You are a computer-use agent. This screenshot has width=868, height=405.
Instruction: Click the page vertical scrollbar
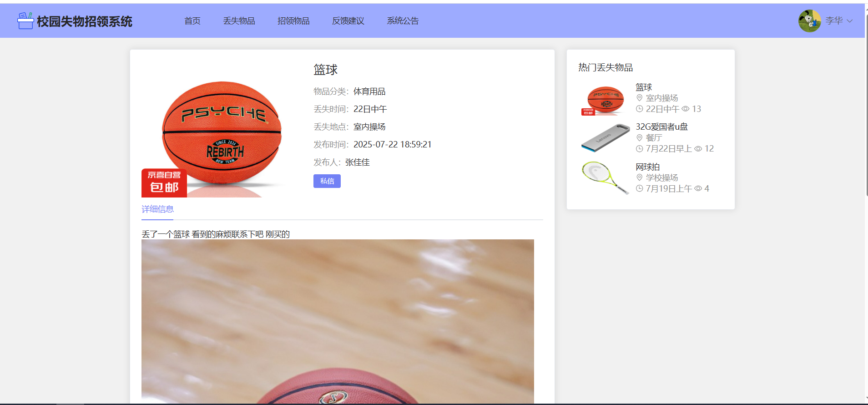click(x=866, y=106)
